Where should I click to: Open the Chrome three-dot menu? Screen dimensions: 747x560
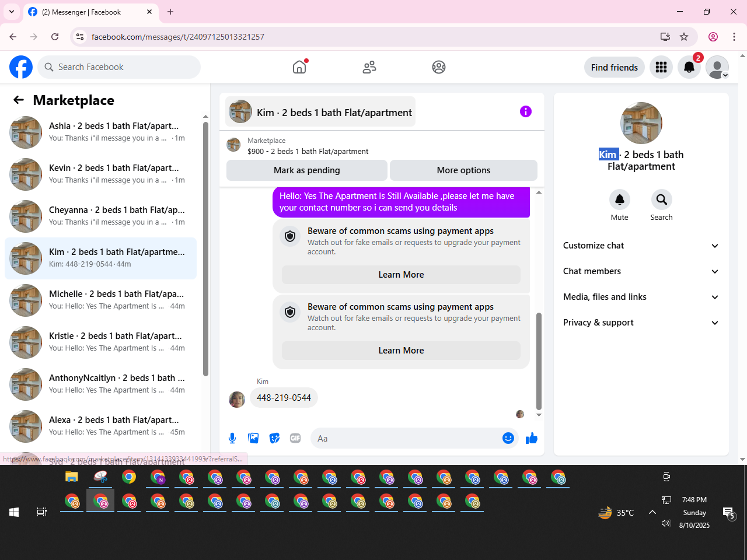coord(734,37)
